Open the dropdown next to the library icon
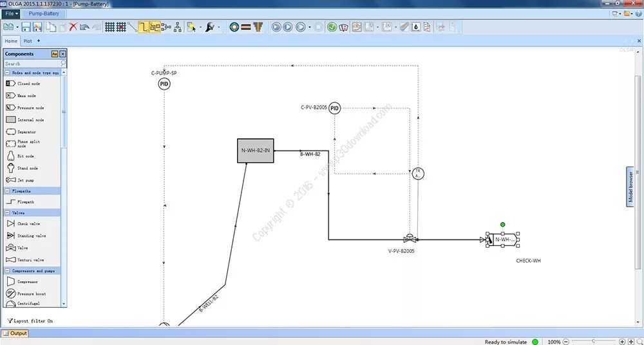This screenshot has height=345, width=644. coord(17,28)
